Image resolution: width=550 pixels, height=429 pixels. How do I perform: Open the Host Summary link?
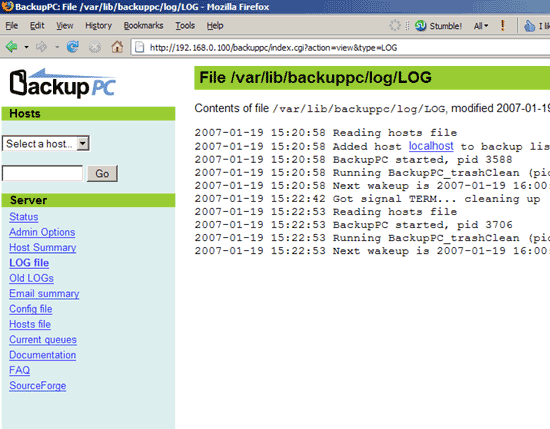pos(42,247)
